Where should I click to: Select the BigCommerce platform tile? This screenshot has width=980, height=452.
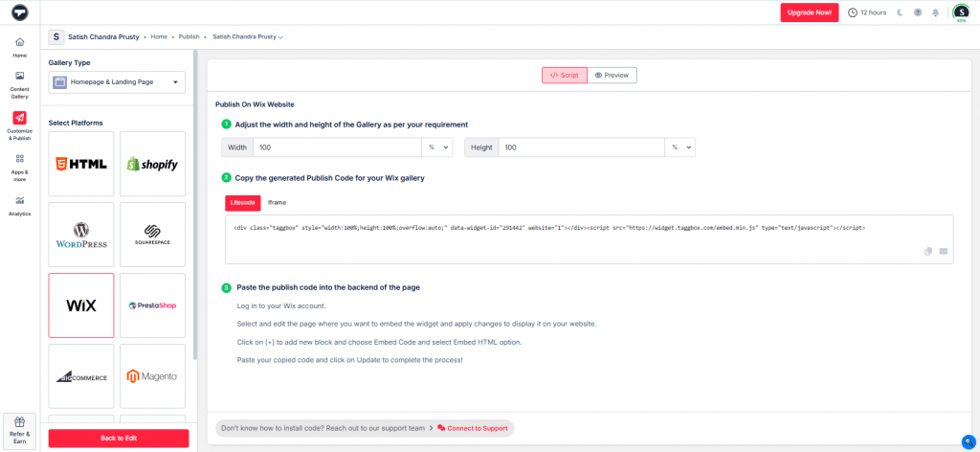coord(81,376)
